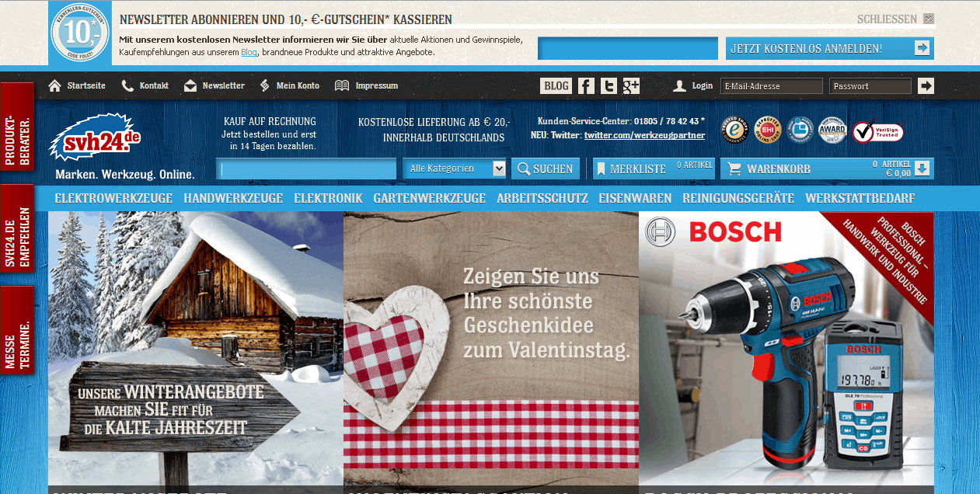Open the Handwerkzeuge menu
Image resolution: width=980 pixels, height=494 pixels.
233,198
